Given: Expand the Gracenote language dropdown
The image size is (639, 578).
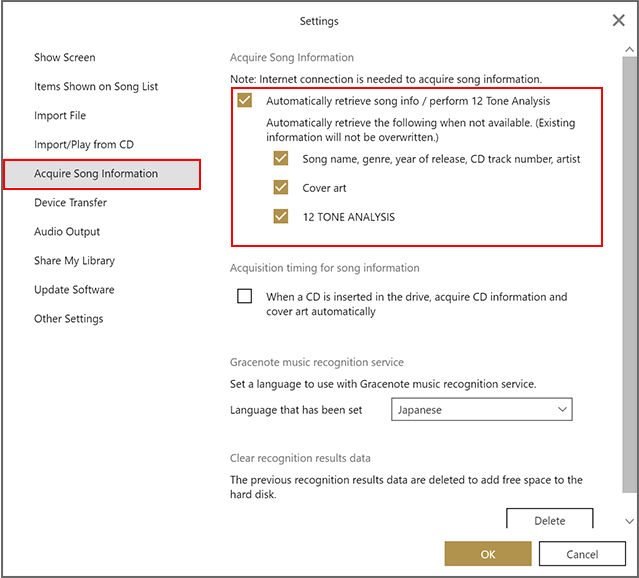Looking at the screenshot, I should (481, 409).
